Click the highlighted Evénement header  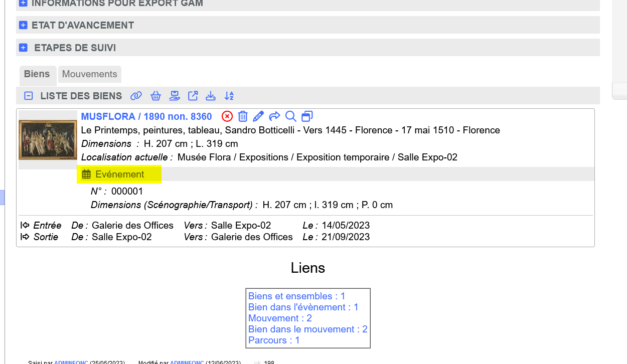[119, 174]
